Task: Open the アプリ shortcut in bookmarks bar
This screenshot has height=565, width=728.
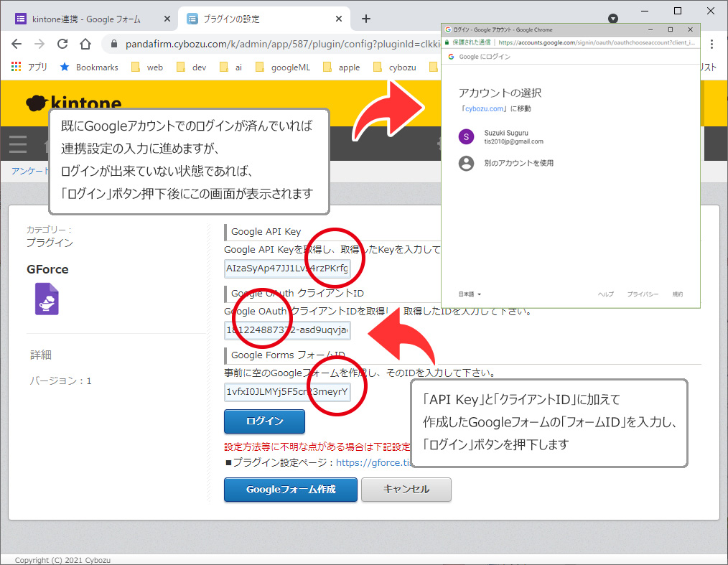Action: [x=29, y=67]
